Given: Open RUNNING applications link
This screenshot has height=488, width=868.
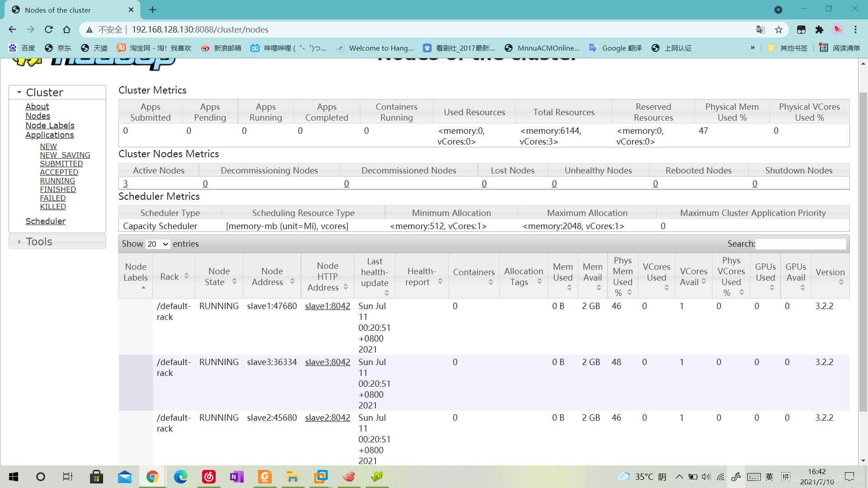Looking at the screenshot, I should coord(57,181).
